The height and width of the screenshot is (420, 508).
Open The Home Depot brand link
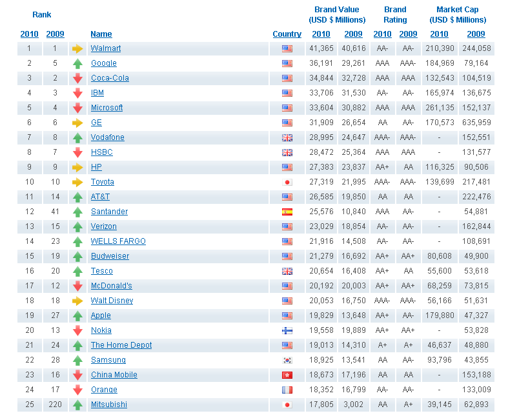tap(121, 345)
